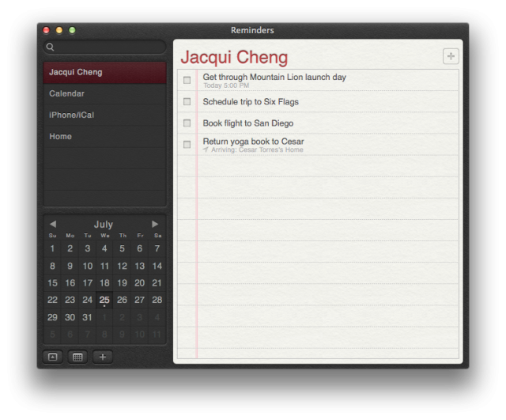
Task: Pick July 4 in the calendar
Action: point(104,248)
